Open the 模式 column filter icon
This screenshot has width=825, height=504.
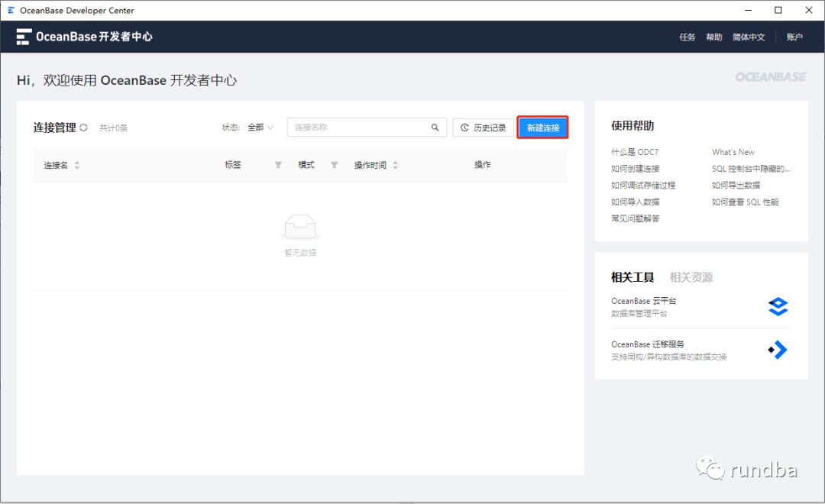click(334, 165)
